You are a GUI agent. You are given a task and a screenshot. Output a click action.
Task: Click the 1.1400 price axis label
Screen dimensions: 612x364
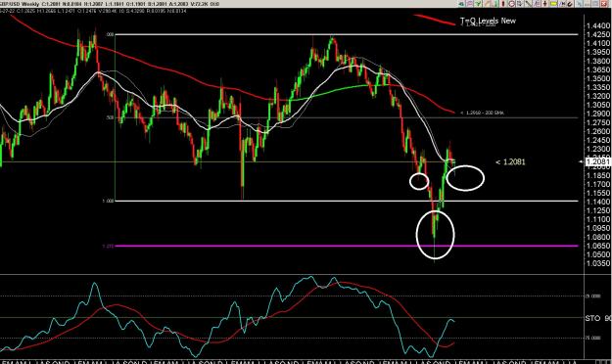[x=598, y=202]
